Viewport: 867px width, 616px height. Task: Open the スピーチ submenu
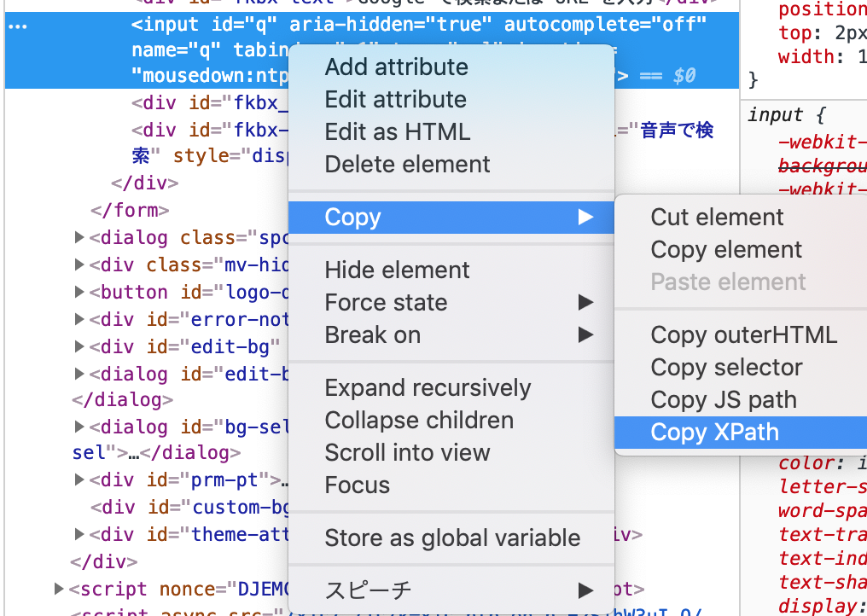[x=451, y=590]
